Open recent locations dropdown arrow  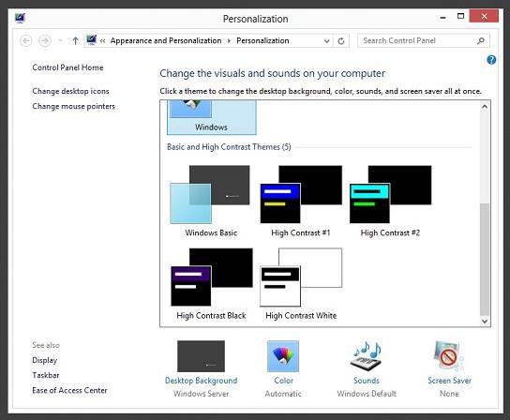61,41
